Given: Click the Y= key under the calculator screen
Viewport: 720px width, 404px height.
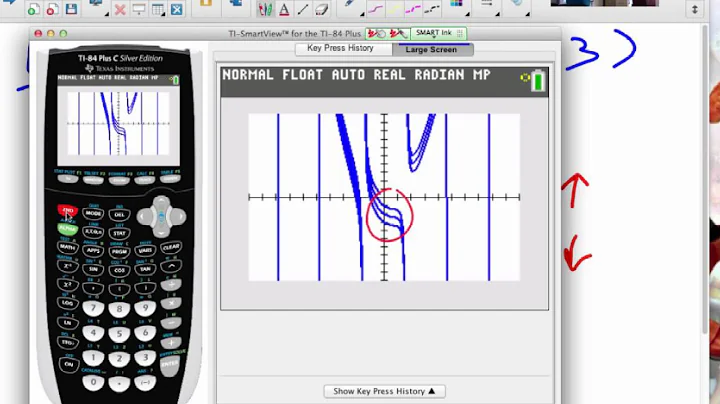Looking at the screenshot, I should 68,179.
